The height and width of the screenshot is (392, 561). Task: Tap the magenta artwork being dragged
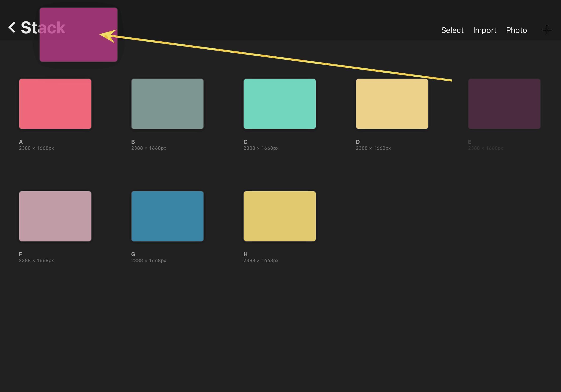(79, 34)
